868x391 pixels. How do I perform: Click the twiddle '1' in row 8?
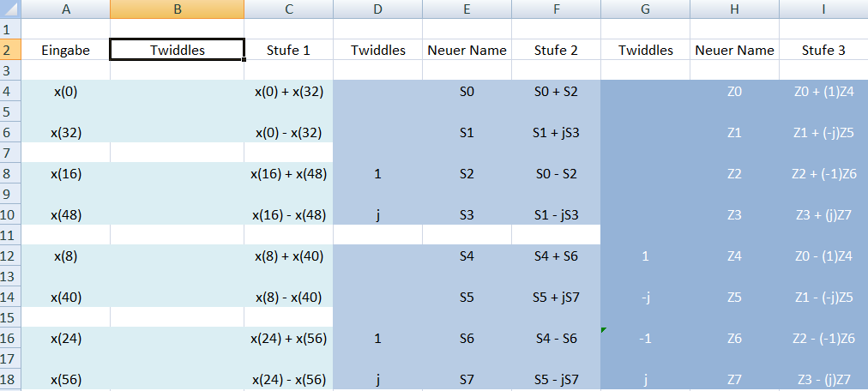pyautogui.click(x=377, y=174)
